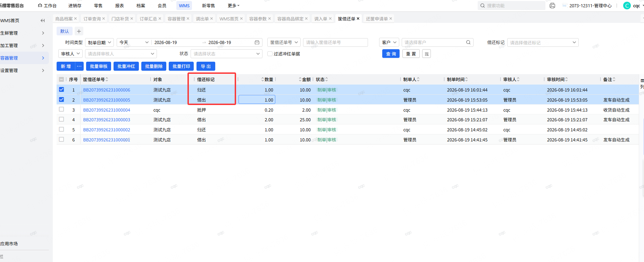Close the 还筐申请单 tab
644x262 pixels.
click(x=391, y=19)
